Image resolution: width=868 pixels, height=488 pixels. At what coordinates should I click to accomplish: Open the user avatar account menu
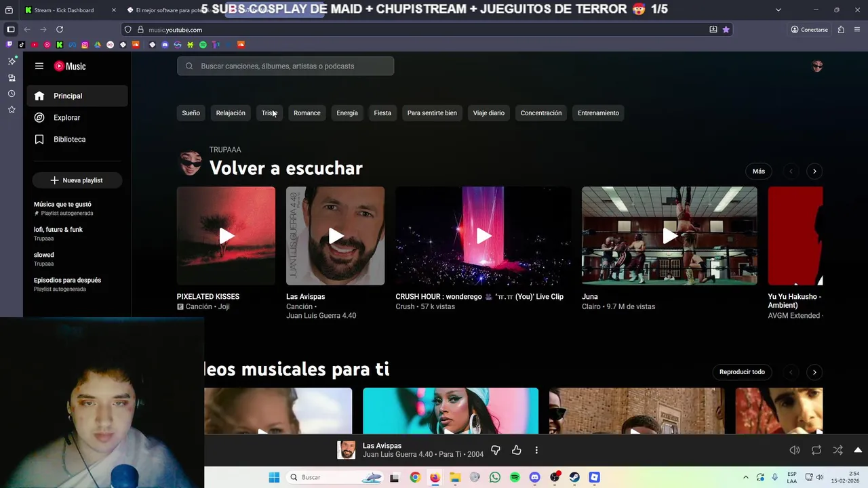coord(817,66)
